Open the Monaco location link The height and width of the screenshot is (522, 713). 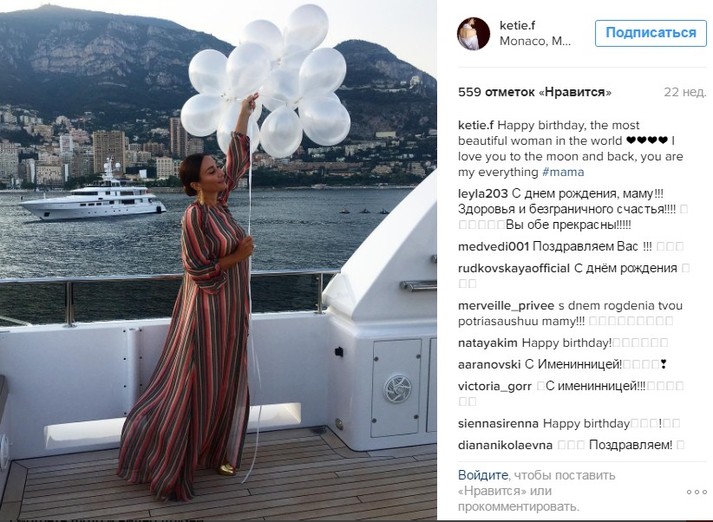coord(535,41)
